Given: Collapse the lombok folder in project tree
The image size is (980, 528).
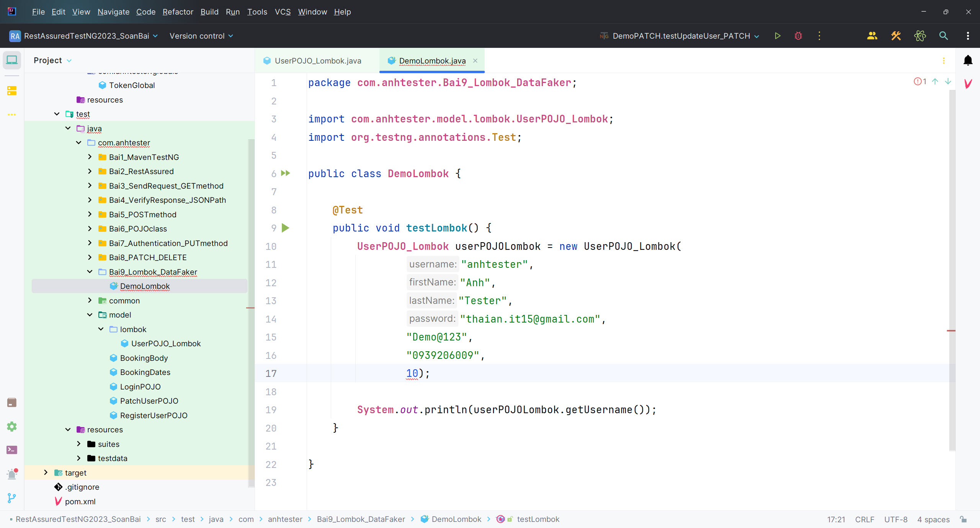Looking at the screenshot, I should tap(101, 329).
